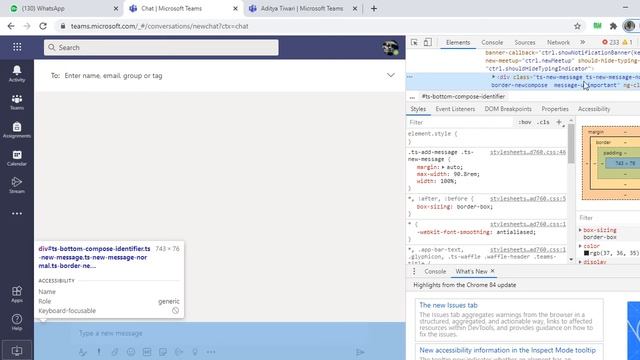Open the emoji picker in compose toolbar

pos(131,352)
